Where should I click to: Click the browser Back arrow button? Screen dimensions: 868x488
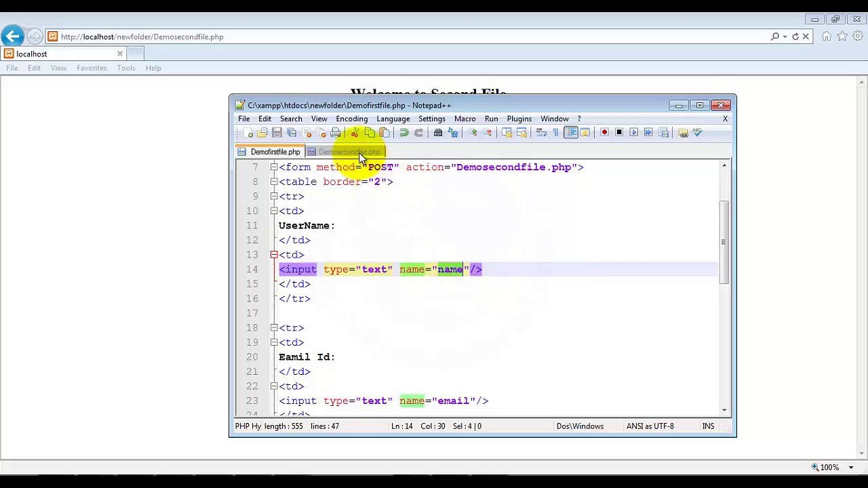pos(12,37)
